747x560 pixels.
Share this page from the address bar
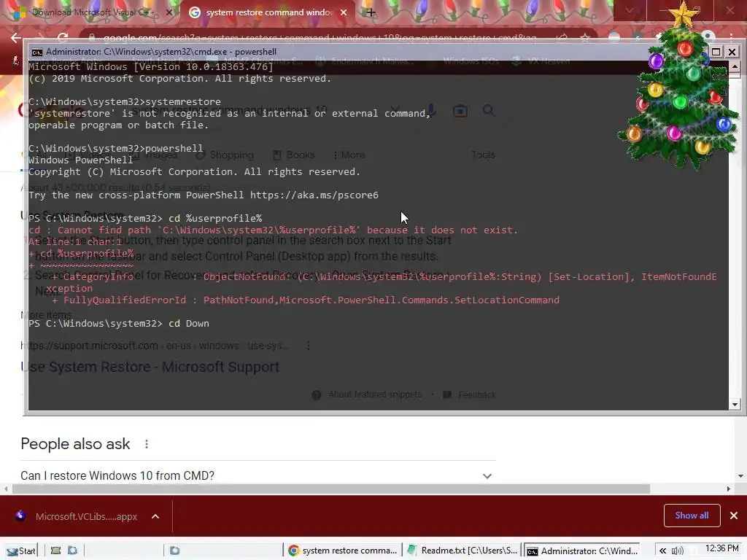point(562,37)
